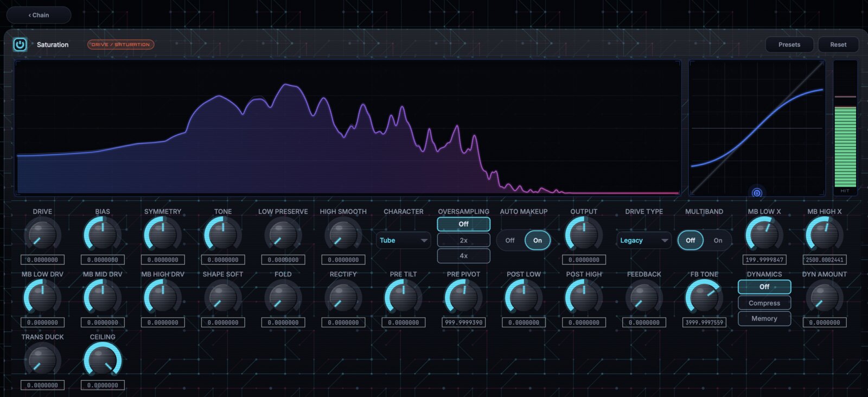Switch Multiband to Off
This screenshot has width=868, height=397.
tap(690, 240)
